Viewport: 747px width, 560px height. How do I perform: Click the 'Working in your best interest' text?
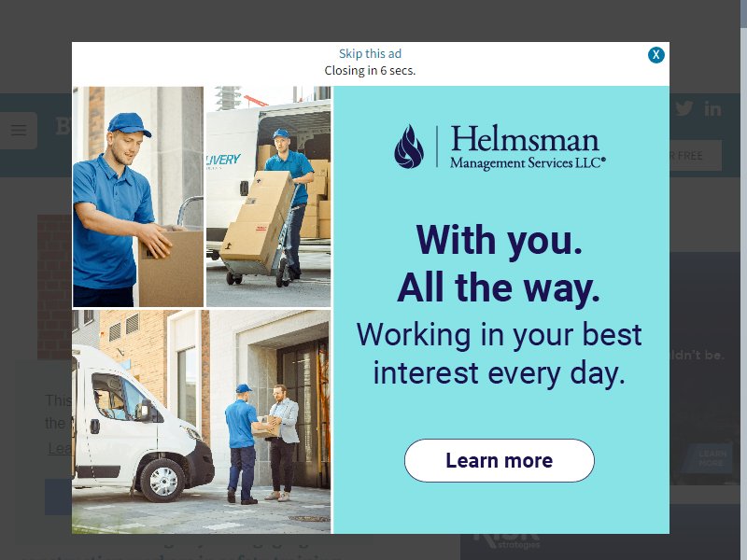pos(499,354)
